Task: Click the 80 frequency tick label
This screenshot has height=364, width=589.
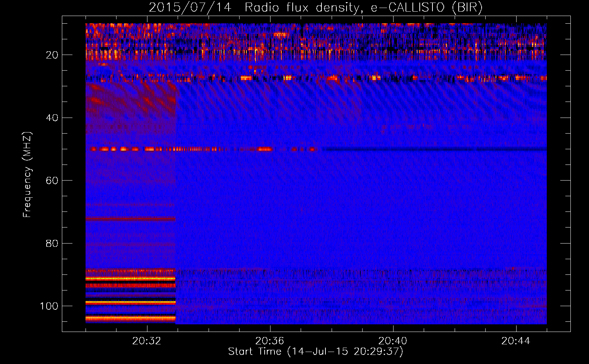Action: click(52, 244)
